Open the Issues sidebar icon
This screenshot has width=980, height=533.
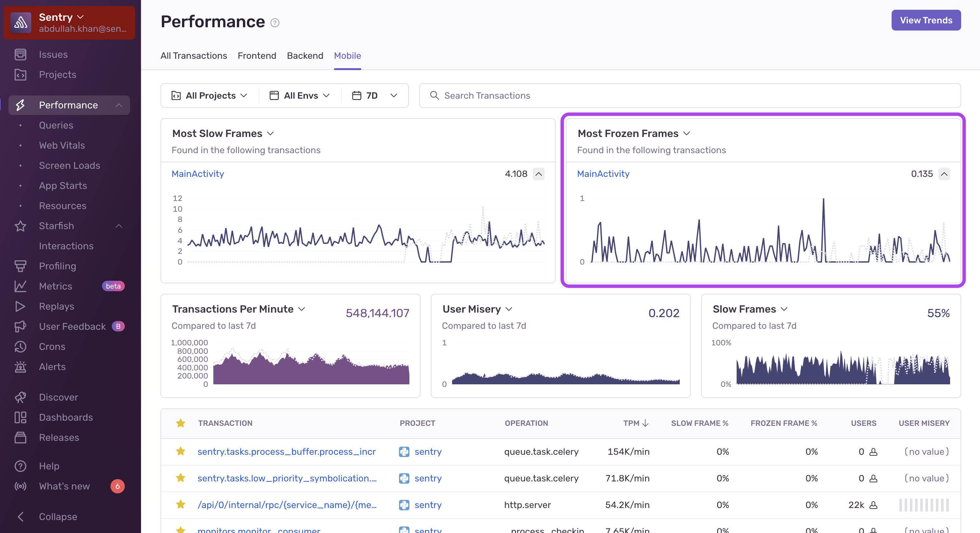pyautogui.click(x=20, y=54)
